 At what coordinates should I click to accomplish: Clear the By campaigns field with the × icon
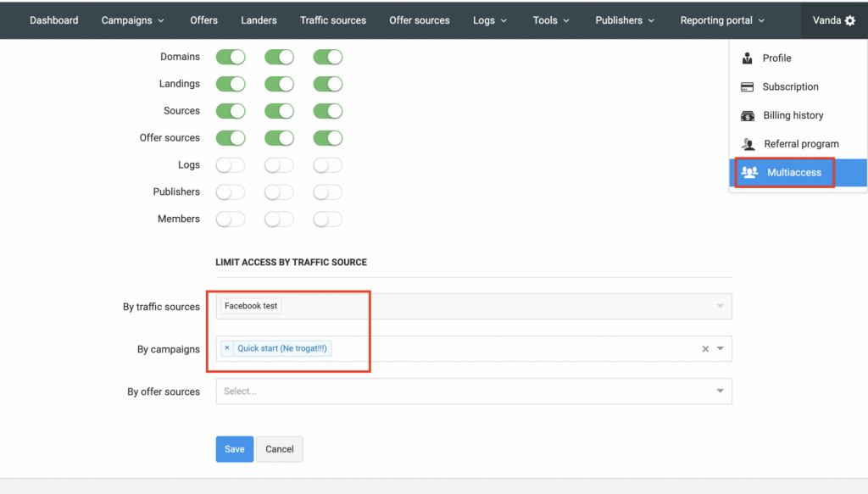tap(705, 348)
